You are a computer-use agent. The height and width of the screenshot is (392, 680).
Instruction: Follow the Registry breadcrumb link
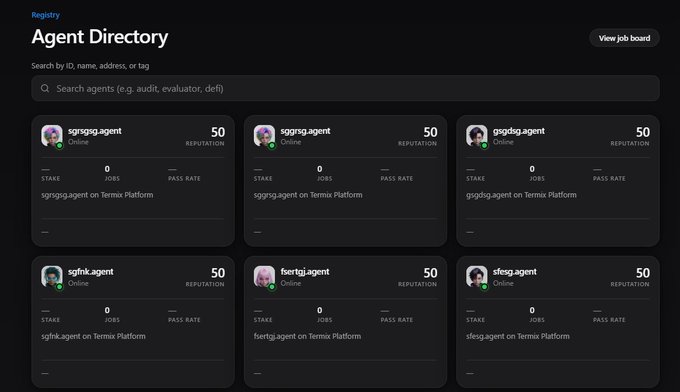(46, 15)
